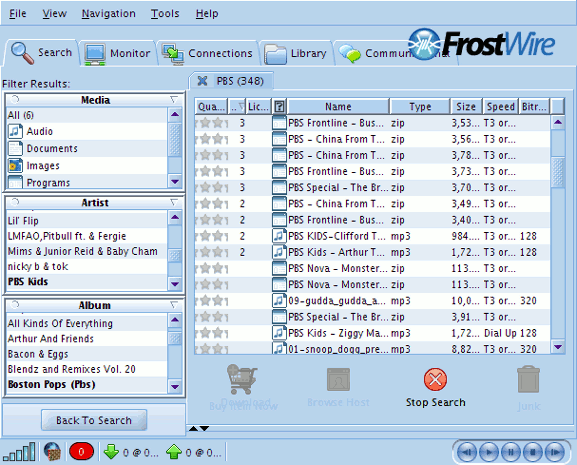
Task: Click the question mark column header icon
Action: click(x=279, y=107)
